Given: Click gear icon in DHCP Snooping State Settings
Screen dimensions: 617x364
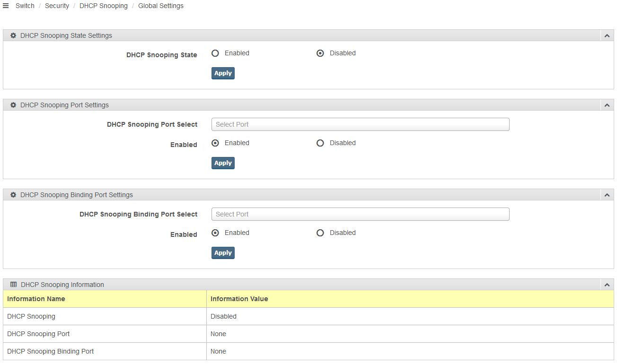Looking at the screenshot, I should click(13, 35).
